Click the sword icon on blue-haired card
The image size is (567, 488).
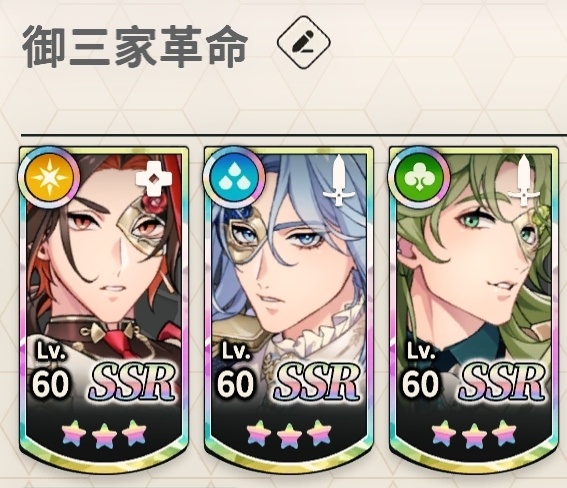coord(338,181)
